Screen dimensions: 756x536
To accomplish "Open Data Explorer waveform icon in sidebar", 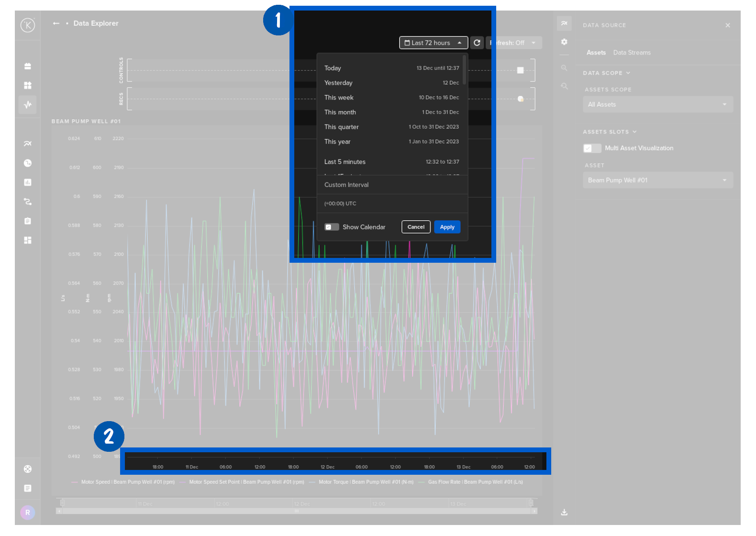I will 28,104.
